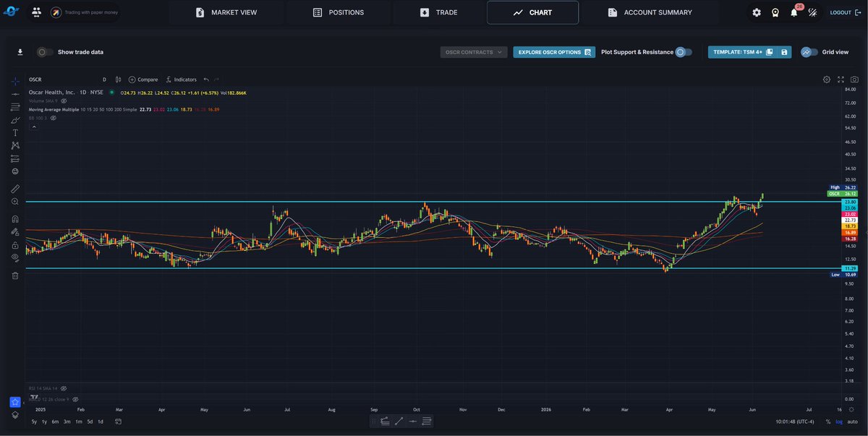Select the CHART tab
Viewport: 868px width, 436px height.
(532, 12)
